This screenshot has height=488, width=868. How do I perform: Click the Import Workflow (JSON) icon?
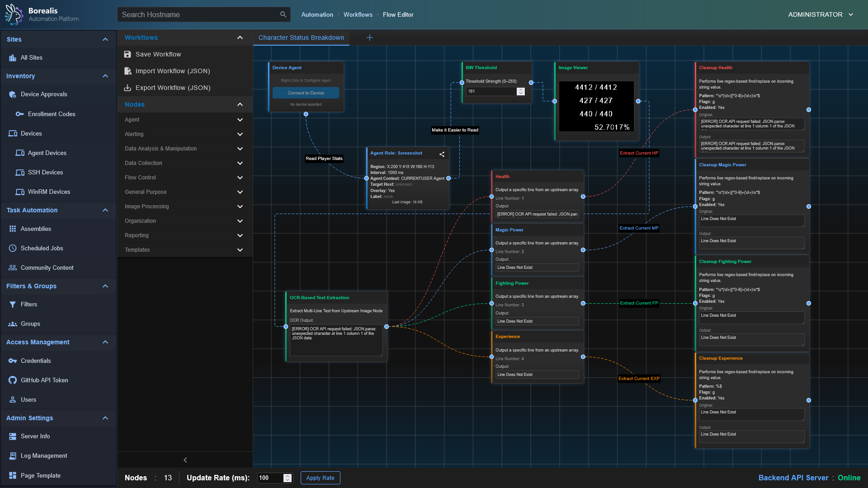point(127,71)
